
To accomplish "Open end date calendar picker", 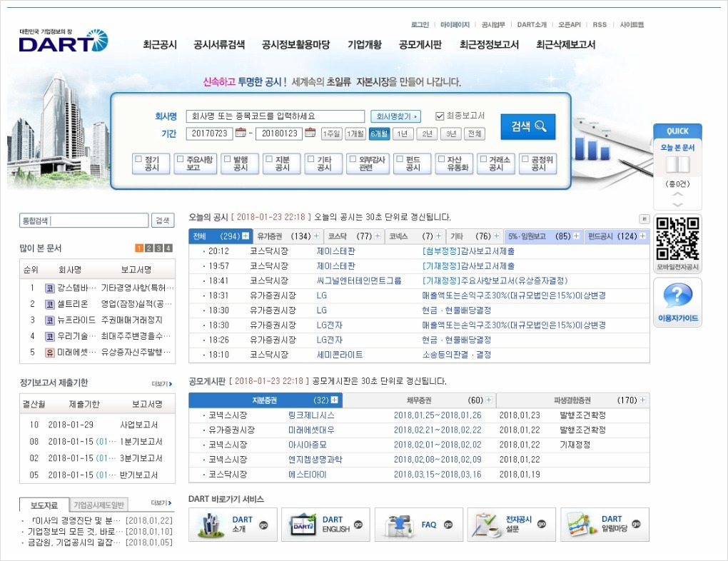I will 310,133.
